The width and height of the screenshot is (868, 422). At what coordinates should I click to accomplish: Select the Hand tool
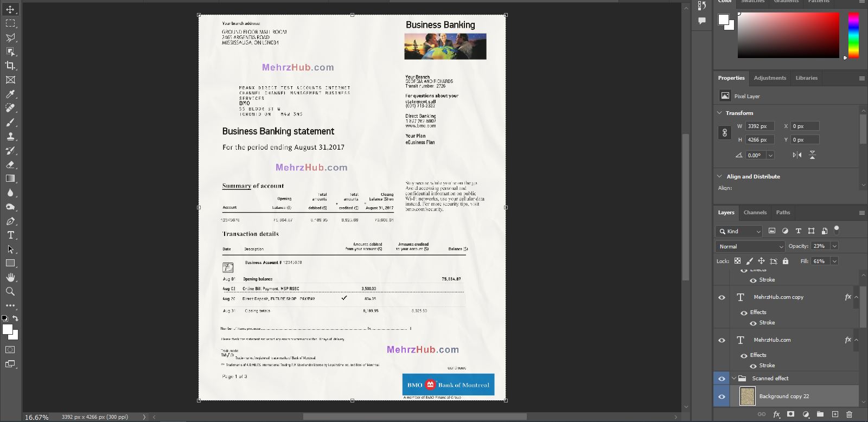coord(10,277)
